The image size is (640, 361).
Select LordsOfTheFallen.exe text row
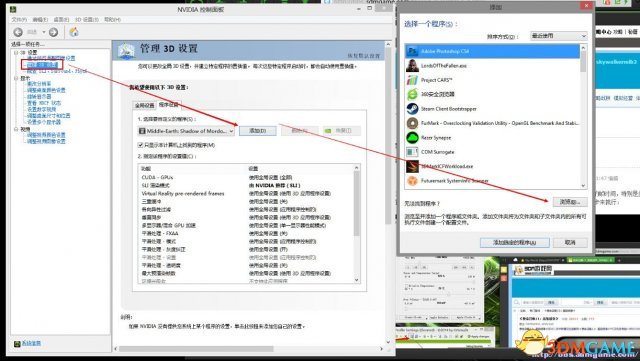tap(492, 65)
